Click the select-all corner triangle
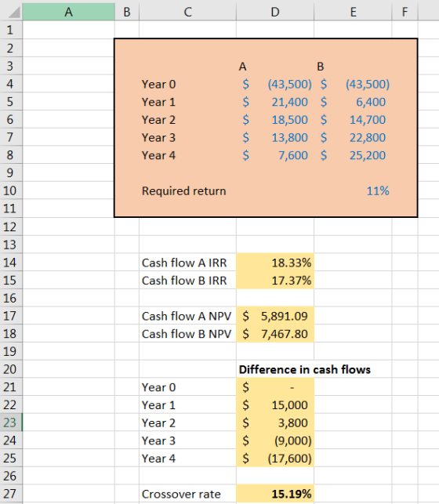439x504 pixels. pyautogui.click(x=13, y=12)
